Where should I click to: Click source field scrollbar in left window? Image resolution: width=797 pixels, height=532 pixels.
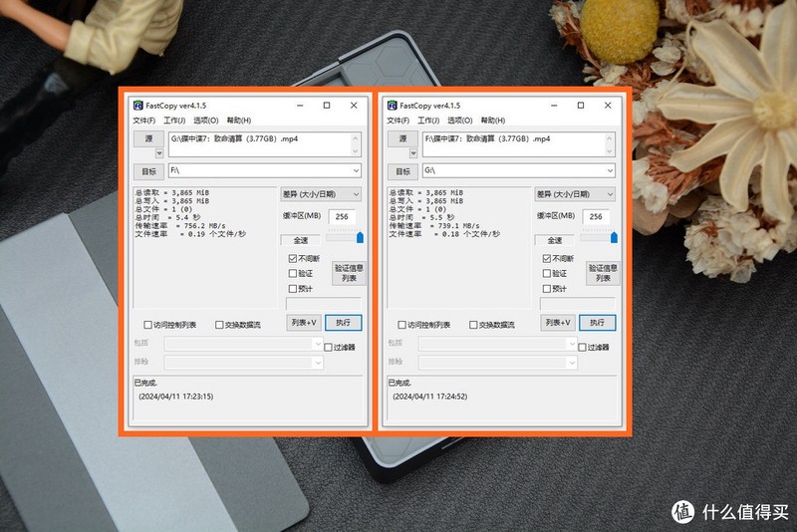(356, 144)
